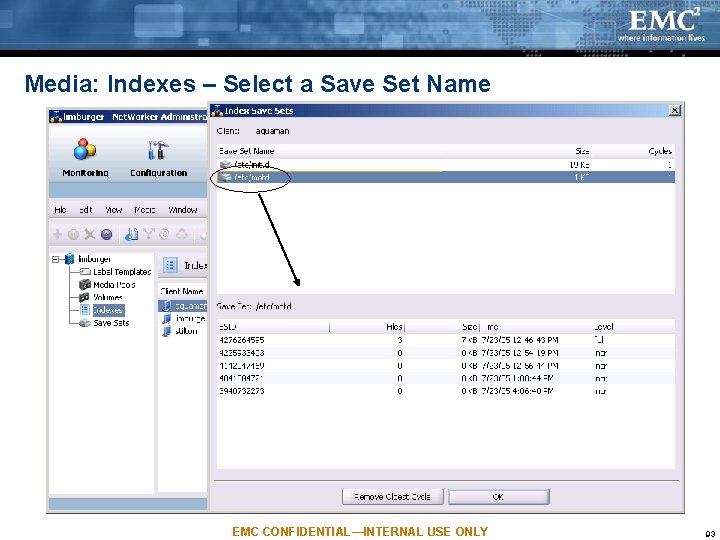720x540 pixels.
Task: Click the limburger client computer icon
Action: tap(167, 318)
